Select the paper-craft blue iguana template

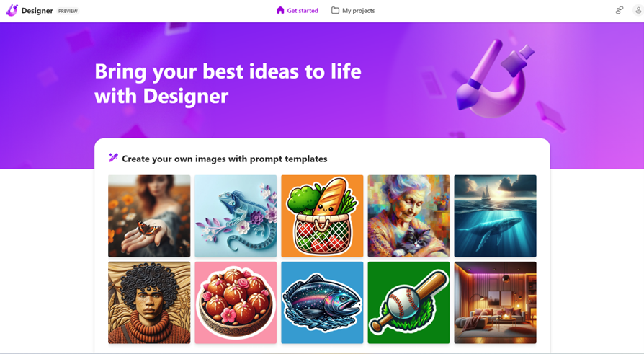(236, 216)
